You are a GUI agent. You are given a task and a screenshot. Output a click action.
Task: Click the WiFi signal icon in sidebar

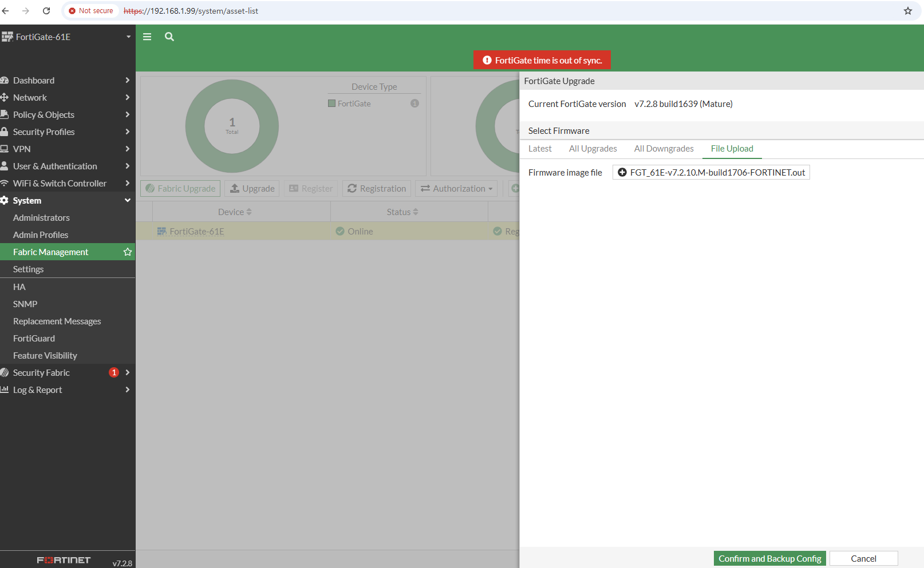(x=4, y=183)
